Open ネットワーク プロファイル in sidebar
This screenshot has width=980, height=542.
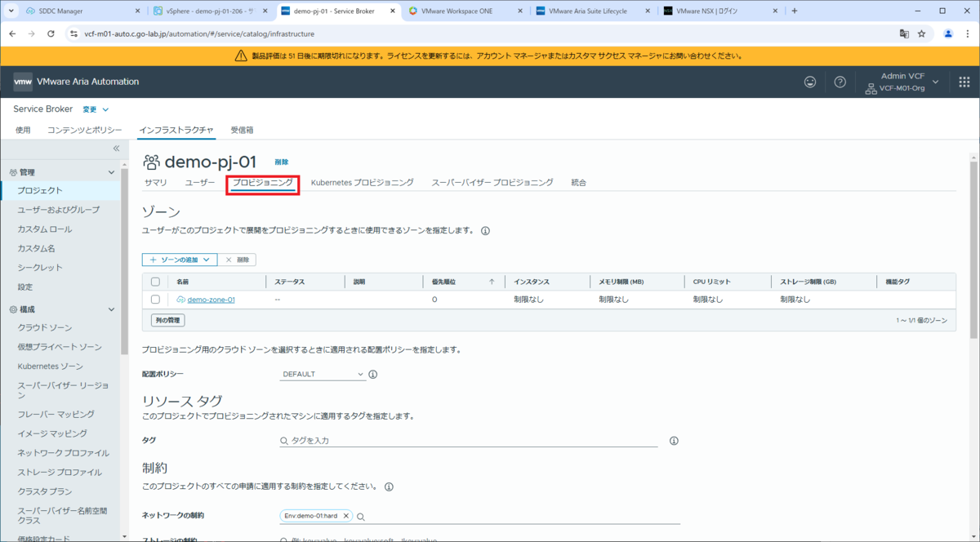pos(64,453)
